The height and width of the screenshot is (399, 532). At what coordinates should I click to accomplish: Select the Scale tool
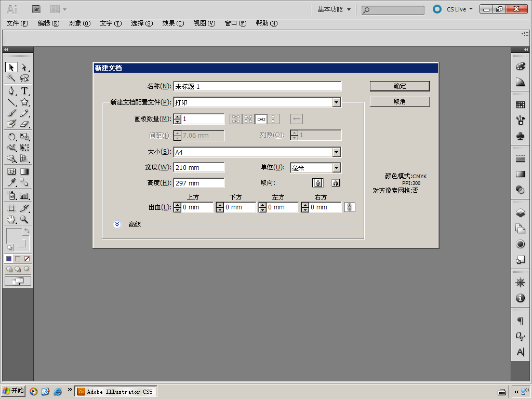click(24, 137)
